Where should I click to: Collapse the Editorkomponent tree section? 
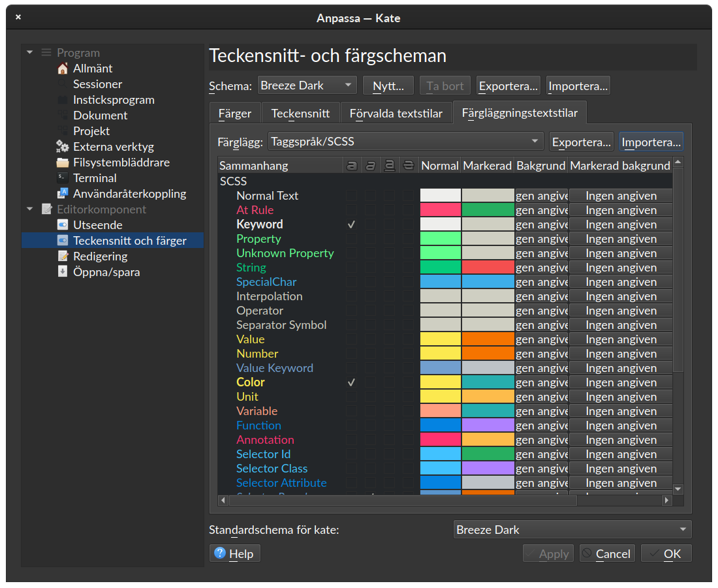[x=30, y=209]
